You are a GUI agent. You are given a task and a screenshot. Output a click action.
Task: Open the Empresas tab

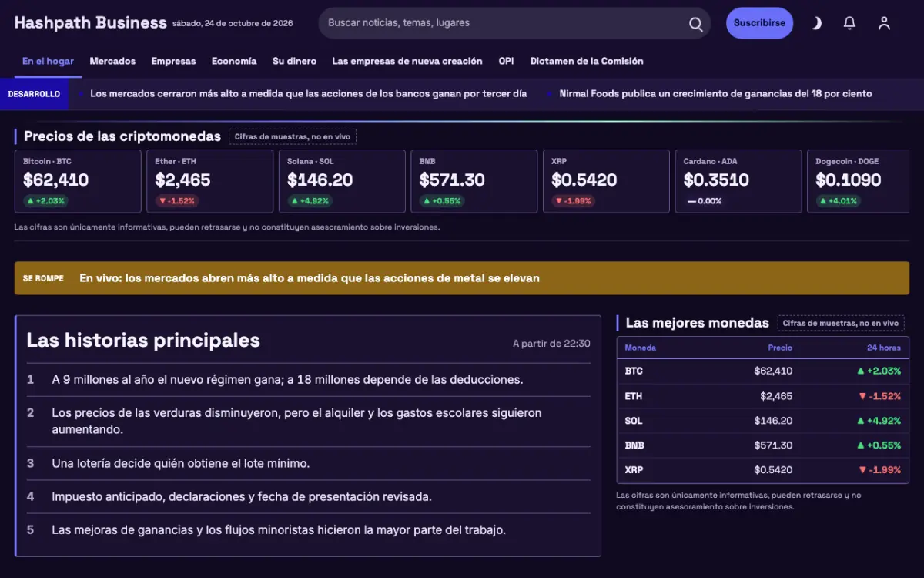click(173, 61)
